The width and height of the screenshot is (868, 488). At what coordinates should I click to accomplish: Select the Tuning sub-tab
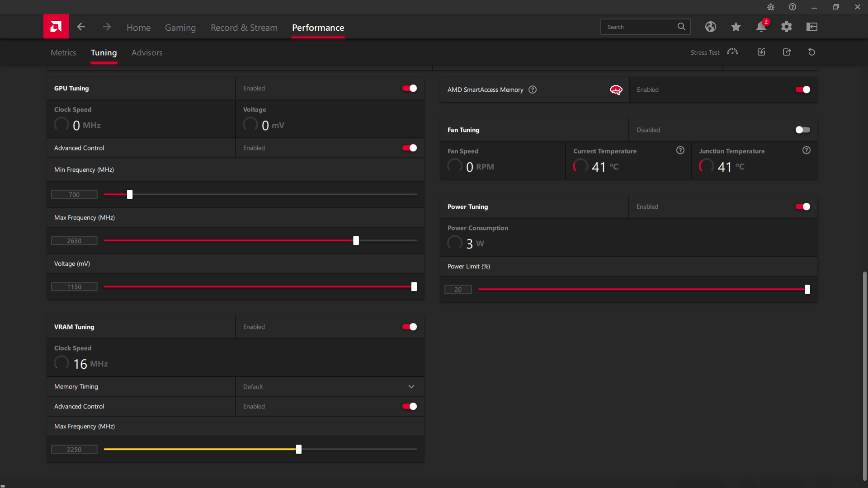104,52
